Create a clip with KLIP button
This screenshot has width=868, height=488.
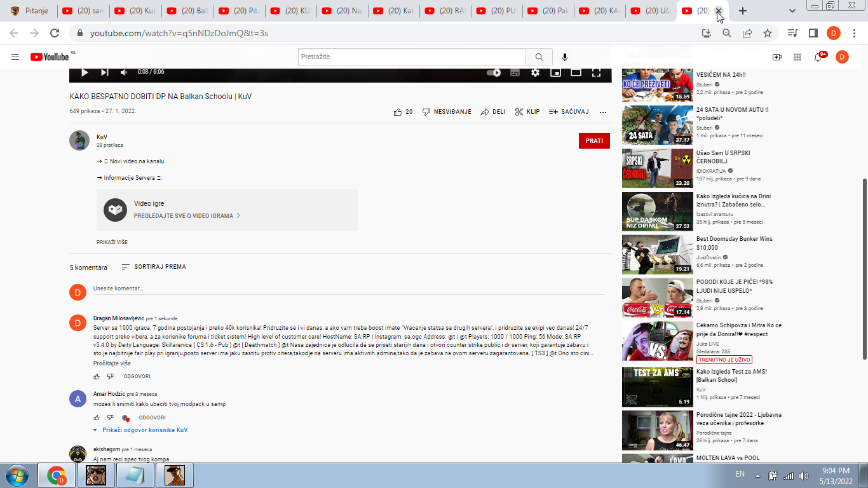click(527, 112)
